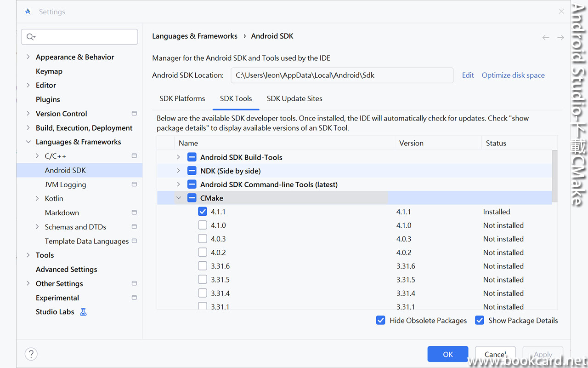Screen dimensions: 588x368
Task: Open the SDK Update Sites tab
Action: [x=294, y=98]
